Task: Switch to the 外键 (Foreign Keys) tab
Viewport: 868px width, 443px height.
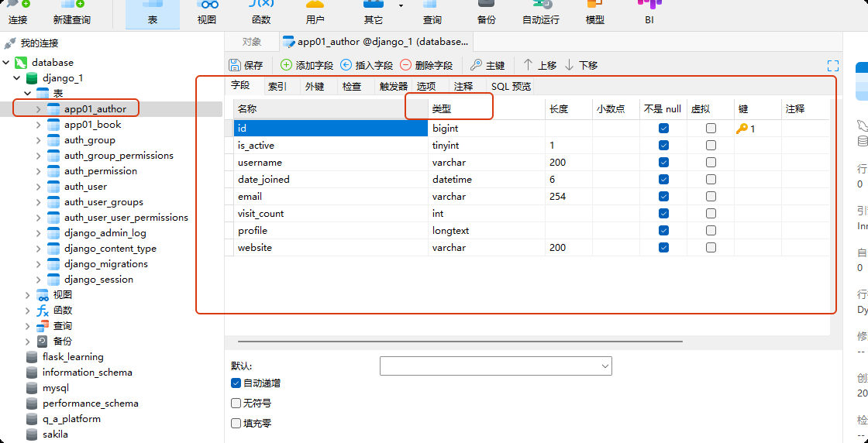Action: [315, 86]
